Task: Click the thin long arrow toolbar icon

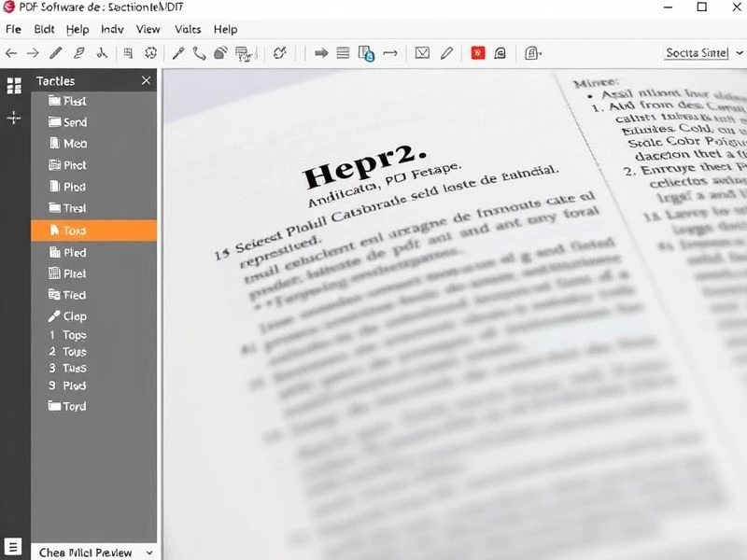Action: (390, 53)
